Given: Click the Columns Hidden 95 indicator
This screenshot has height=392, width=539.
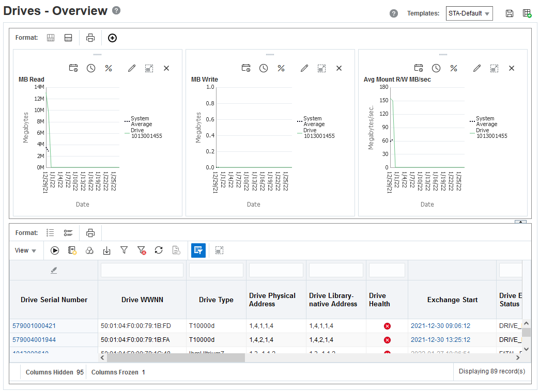Looking at the screenshot, I should click(55, 372).
